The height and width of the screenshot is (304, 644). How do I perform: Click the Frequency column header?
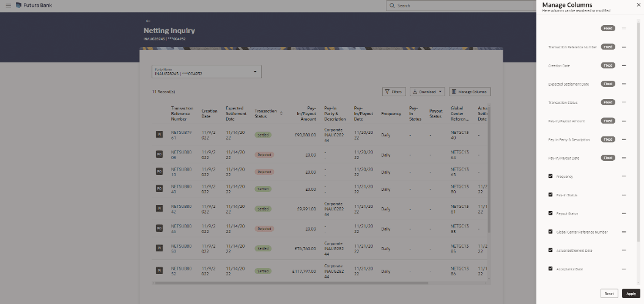(391, 113)
